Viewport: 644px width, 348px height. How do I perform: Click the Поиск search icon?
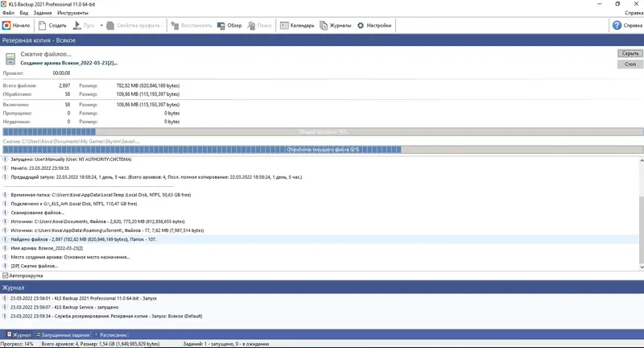point(251,26)
